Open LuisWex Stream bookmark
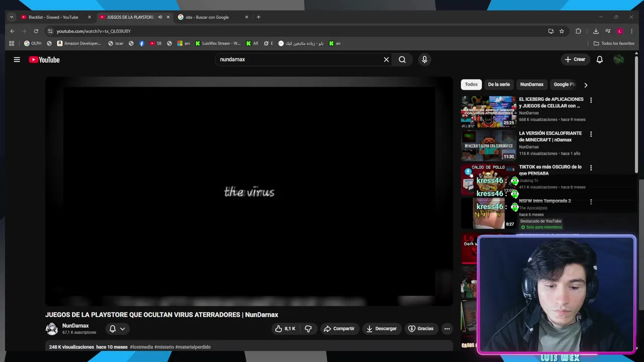This screenshot has height=362, width=644. point(218,43)
